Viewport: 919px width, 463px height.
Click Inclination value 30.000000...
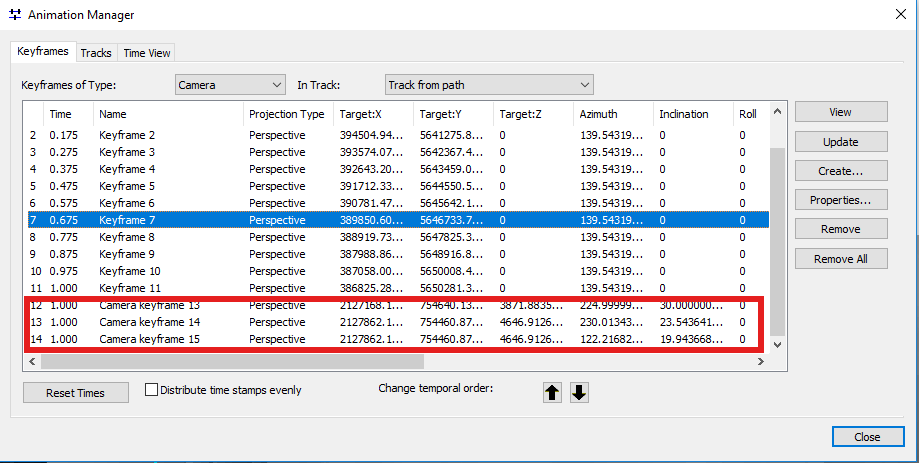(691, 305)
